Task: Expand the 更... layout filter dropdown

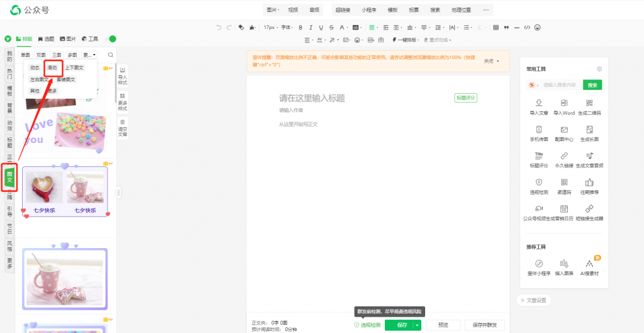Action: click(89, 55)
